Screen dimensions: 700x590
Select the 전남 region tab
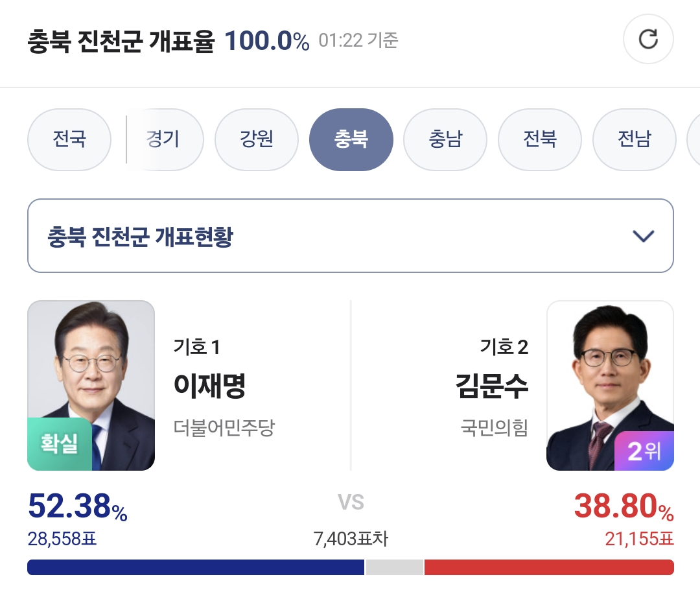coord(635,139)
